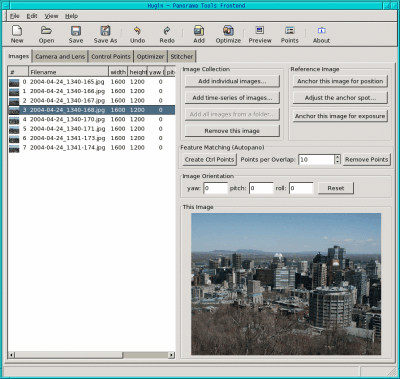This screenshot has height=379, width=400.
Task: Click the yaw input field
Action: click(215, 188)
